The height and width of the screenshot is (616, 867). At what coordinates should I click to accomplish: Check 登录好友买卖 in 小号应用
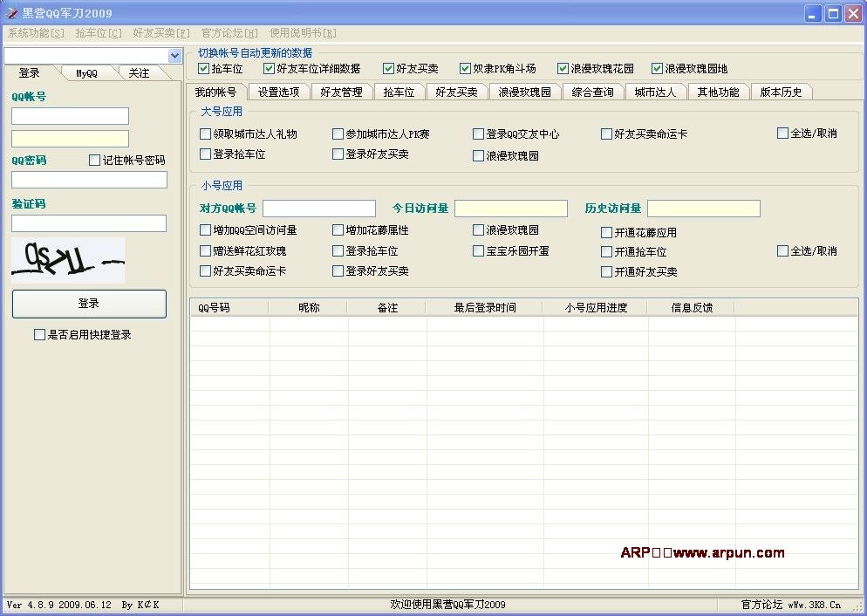pyautogui.click(x=338, y=271)
